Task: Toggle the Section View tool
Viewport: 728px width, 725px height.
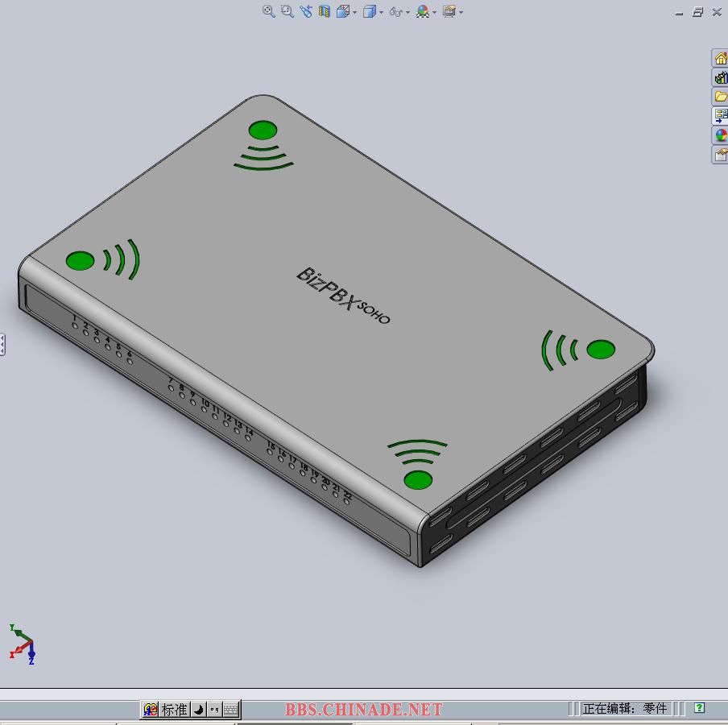Action: point(325,11)
